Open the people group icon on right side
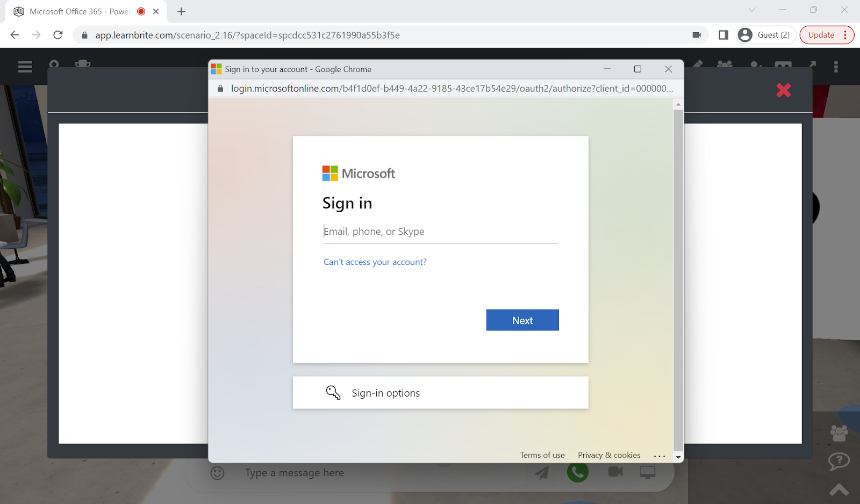This screenshot has width=860, height=504. coord(839,433)
